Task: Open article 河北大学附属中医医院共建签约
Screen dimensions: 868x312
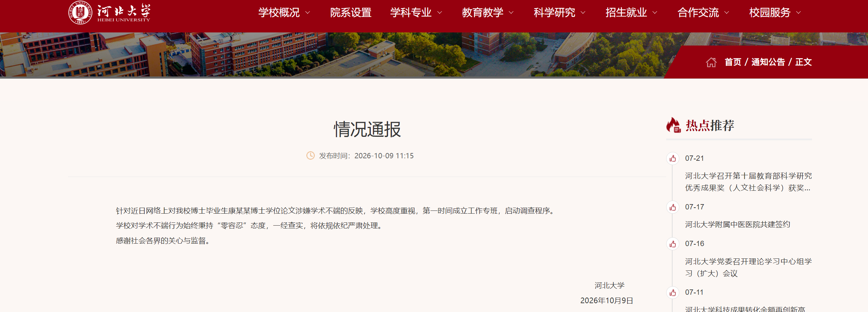Action: (x=737, y=225)
